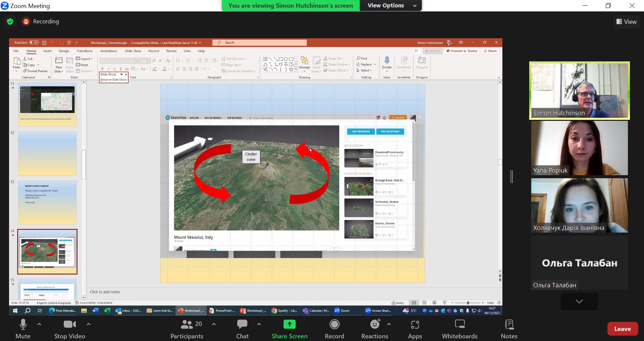Expand the caret beside Participants

214,324
